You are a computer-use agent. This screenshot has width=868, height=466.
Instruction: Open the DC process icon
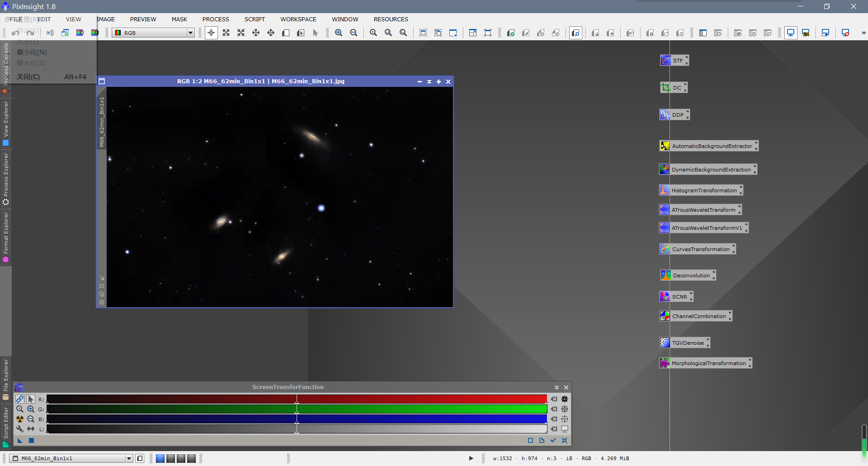[x=674, y=87]
